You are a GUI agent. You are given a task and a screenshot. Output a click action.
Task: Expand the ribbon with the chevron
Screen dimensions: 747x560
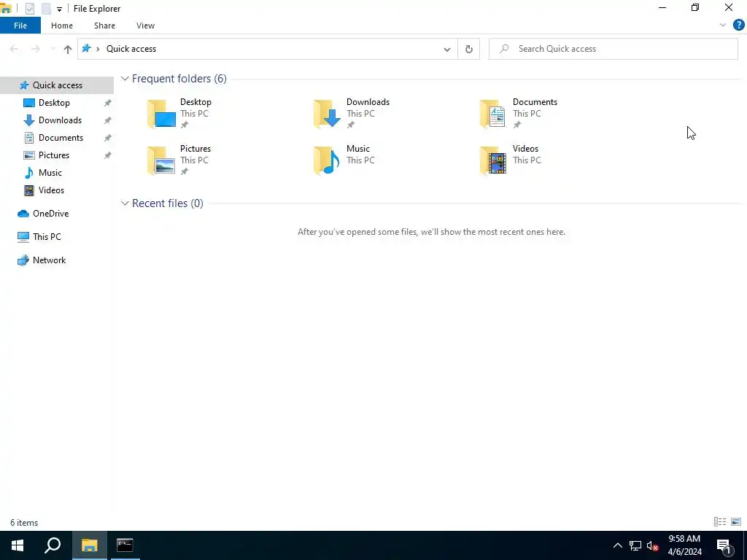[x=723, y=26]
